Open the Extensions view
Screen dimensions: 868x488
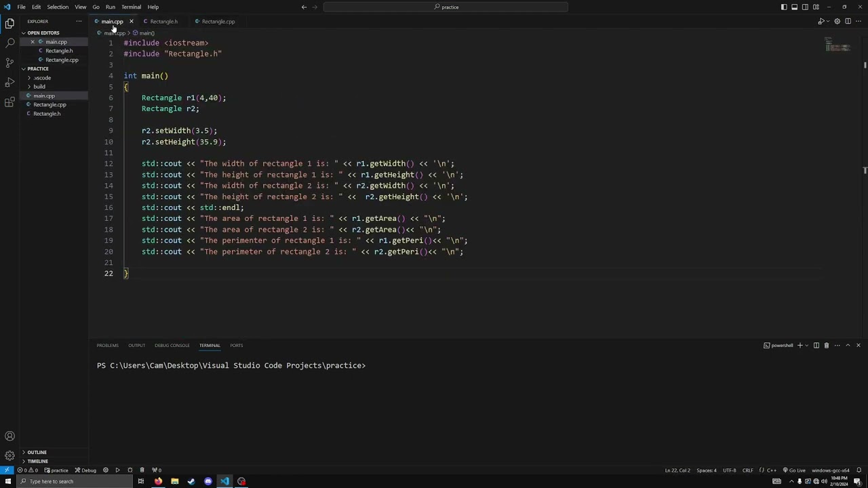[x=9, y=102]
